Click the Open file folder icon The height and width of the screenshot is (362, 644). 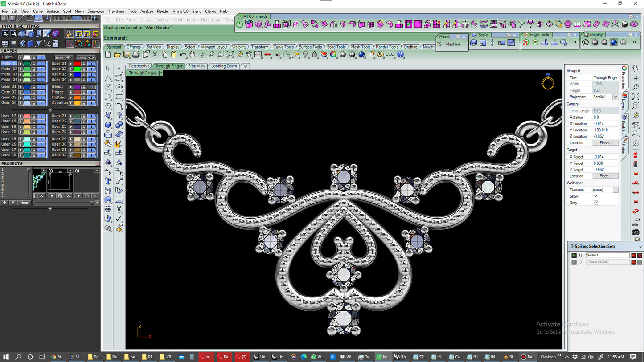click(x=117, y=54)
